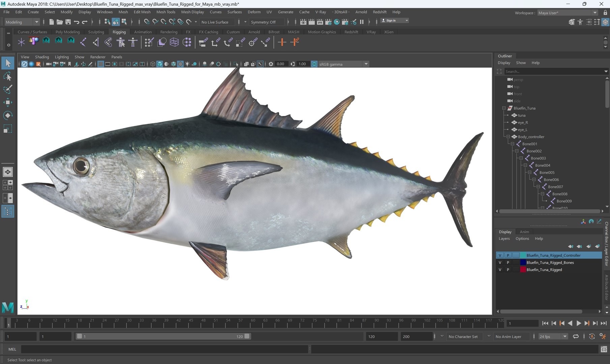Click the Sign In button
610x364 pixels.
pyautogui.click(x=395, y=21)
